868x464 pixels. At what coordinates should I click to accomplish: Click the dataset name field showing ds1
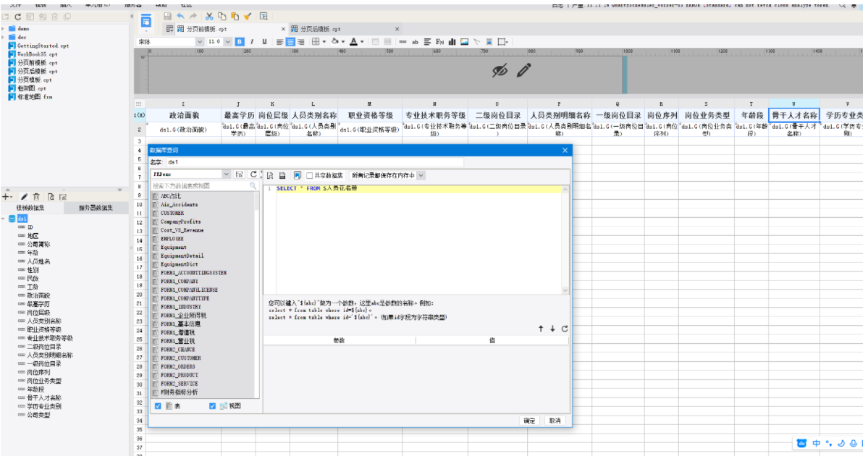tap(314, 162)
